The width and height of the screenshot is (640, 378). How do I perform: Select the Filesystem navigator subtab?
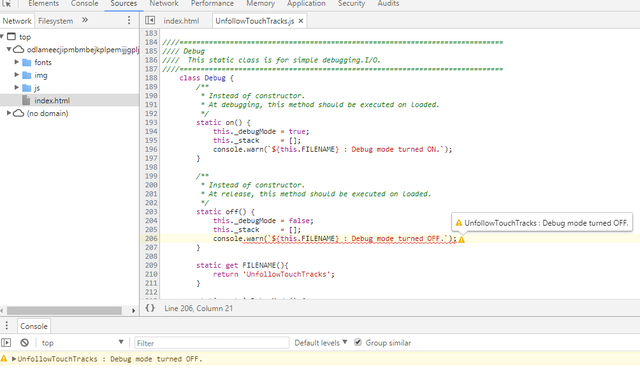pyautogui.click(x=56, y=21)
